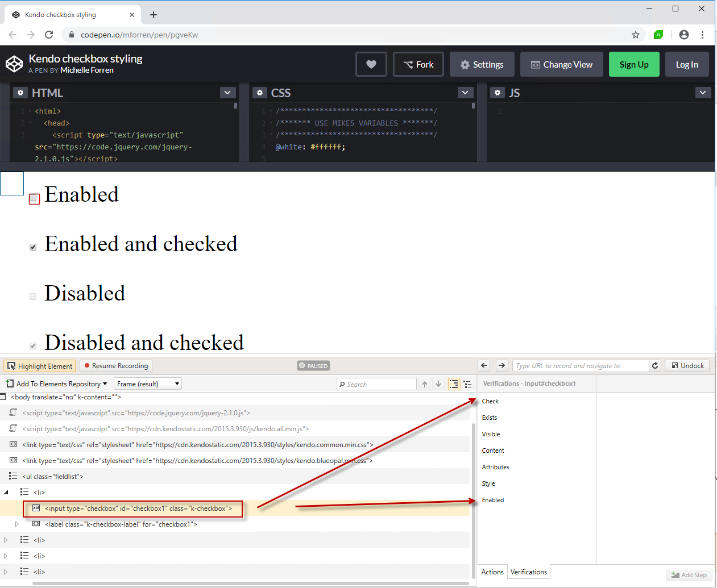Expand the CSS editor dropdown chevron
This screenshot has width=717, height=588.
pyautogui.click(x=465, y=93)
